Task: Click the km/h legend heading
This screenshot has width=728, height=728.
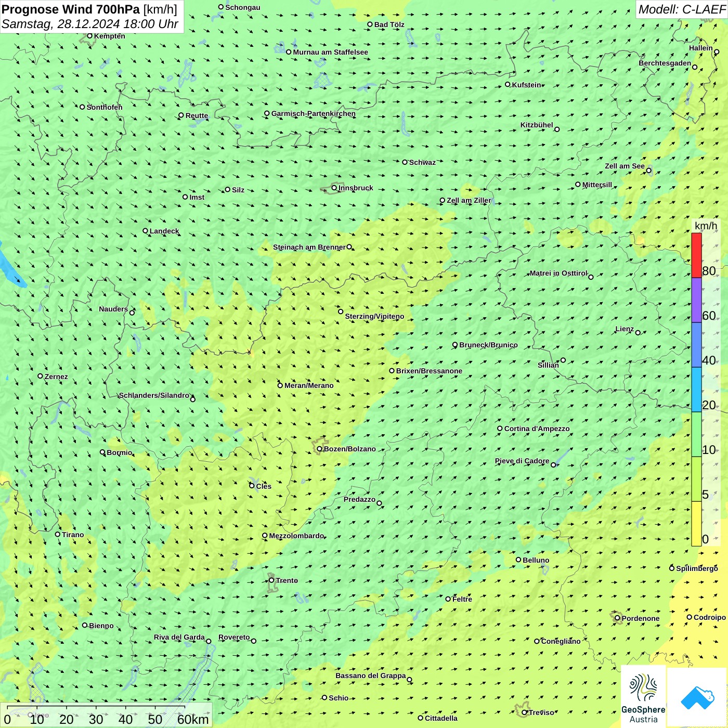Action: (x=706, y=226)
